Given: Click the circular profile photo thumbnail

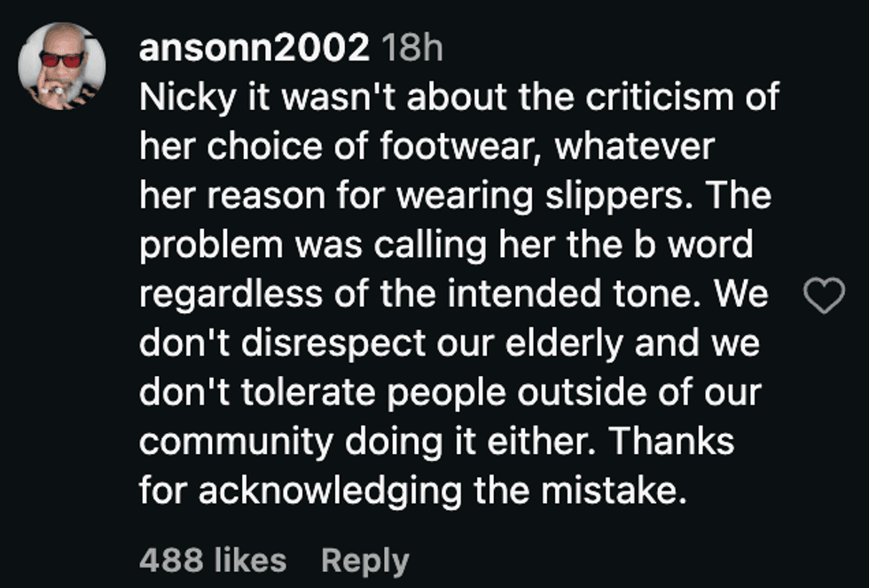Looking at the screenshot, I should point(62,66).
